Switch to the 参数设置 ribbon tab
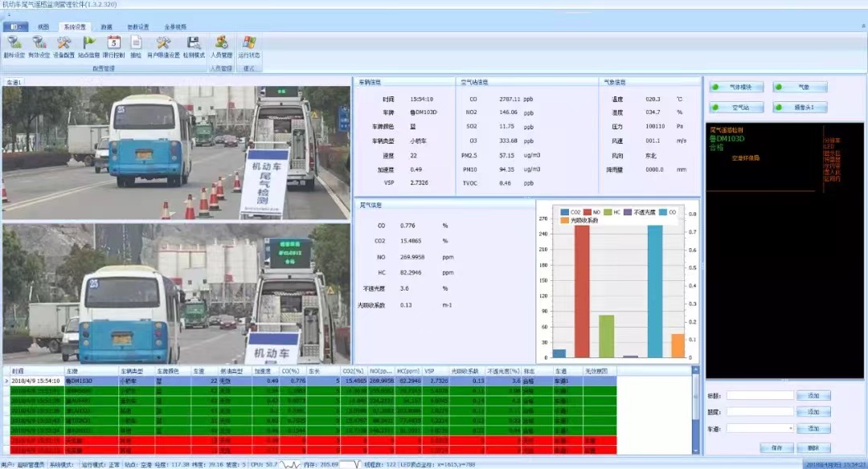Image resolution: width=868 pixels, height=469 pixels. [x=137, y=27]
